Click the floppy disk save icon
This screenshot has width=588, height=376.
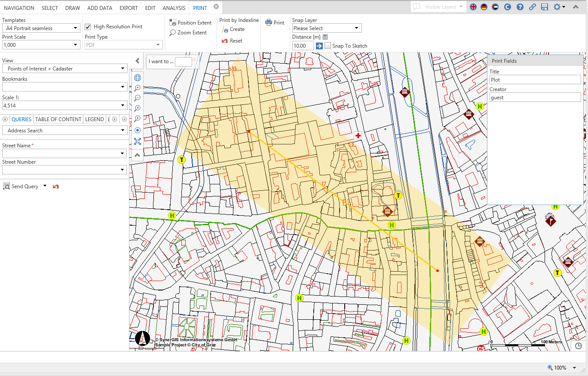click(545, 7)
